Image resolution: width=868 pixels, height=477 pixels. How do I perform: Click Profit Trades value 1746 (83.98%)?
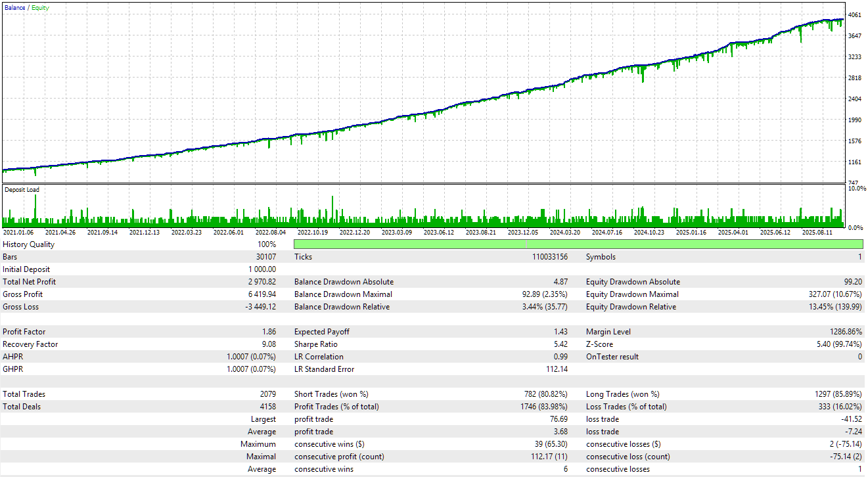pyautogui.click(x=543, y=407)
